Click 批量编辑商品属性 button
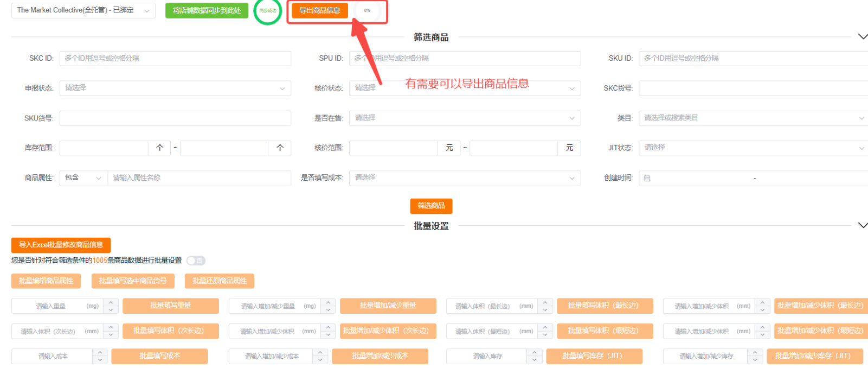Image resolution: width=868 pixels, height=368 pixels. [x=46, y=281]
